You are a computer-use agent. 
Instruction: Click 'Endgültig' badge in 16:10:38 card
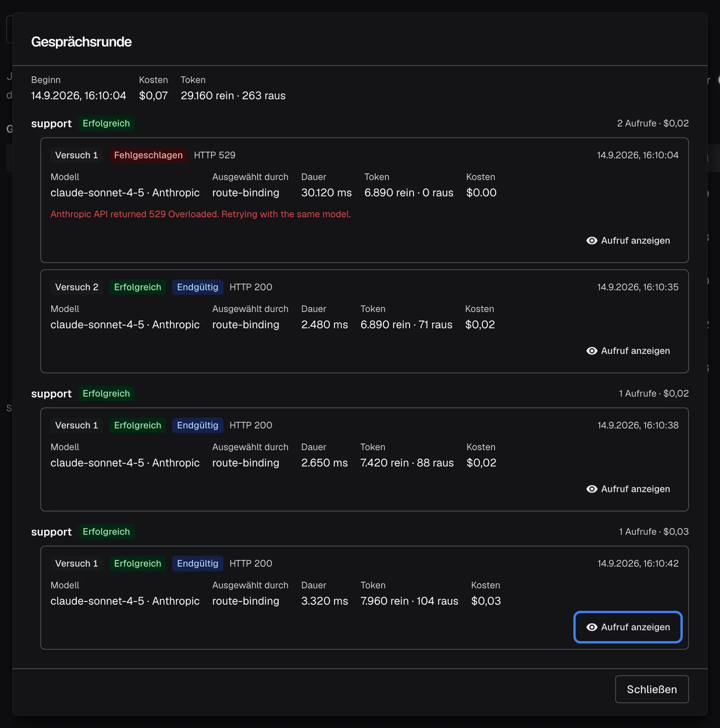[198, 425]
